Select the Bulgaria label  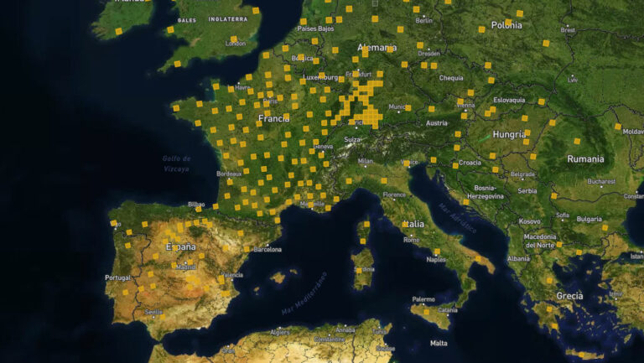(589, 220)
